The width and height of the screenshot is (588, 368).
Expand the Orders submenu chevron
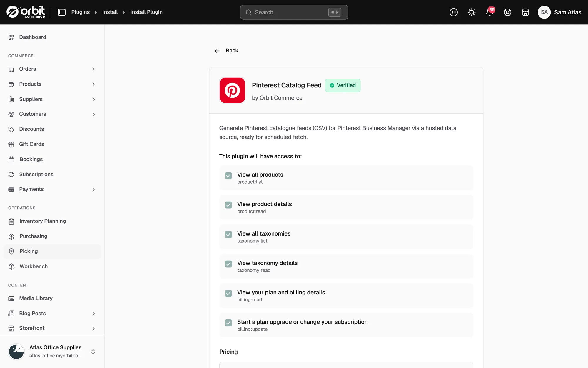click(93, 69)
